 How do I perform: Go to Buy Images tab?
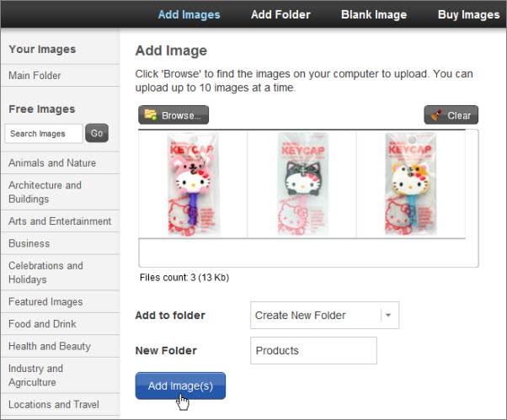tap(468, 14)
